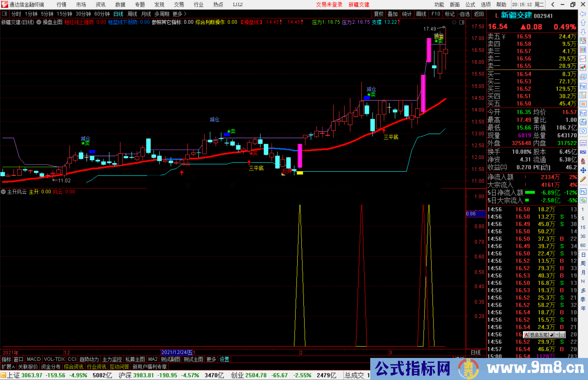Screen dimensions: 588x380
Task: Click the left arrow back icon in sidebar
Action: pos(583,14)
